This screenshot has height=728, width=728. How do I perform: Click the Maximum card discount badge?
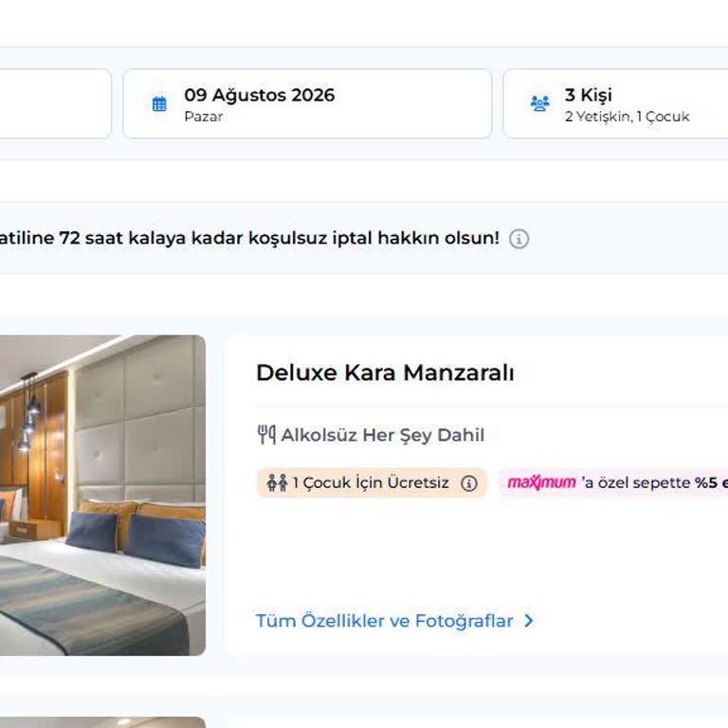coord(614,482)
